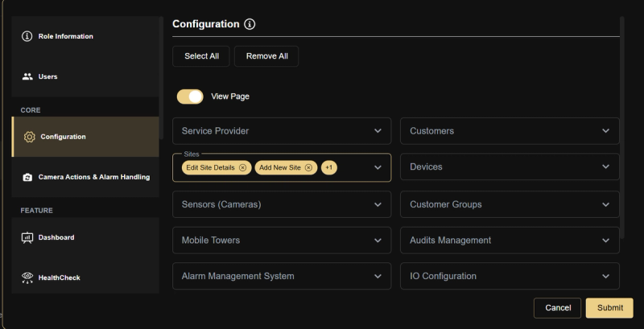Click the Users people icon in sidebar
644x329 pixels.
(x=27, y=76)
